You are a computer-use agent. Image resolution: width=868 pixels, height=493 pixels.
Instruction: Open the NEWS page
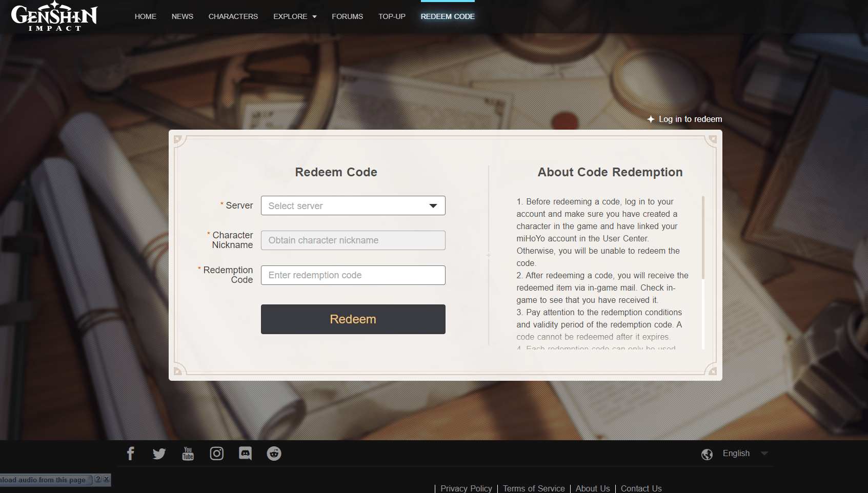click(183, 16)
